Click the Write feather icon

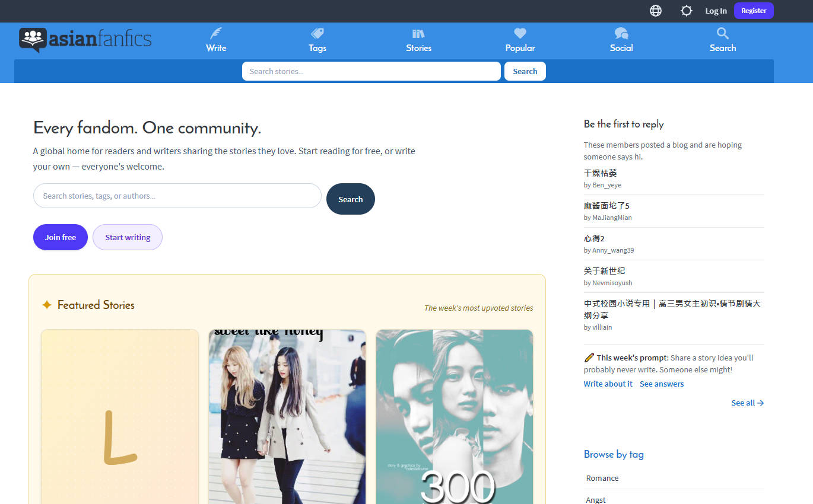pos(216,33)
